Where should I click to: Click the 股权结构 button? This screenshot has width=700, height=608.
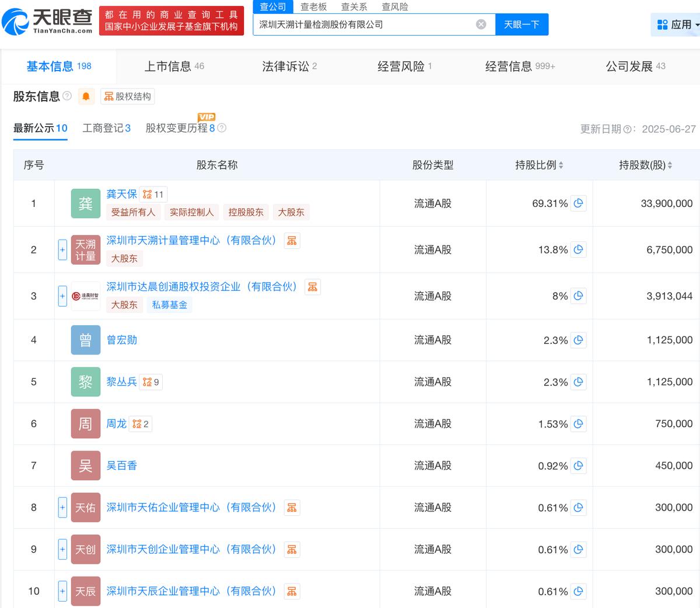(x=128, y=97)
